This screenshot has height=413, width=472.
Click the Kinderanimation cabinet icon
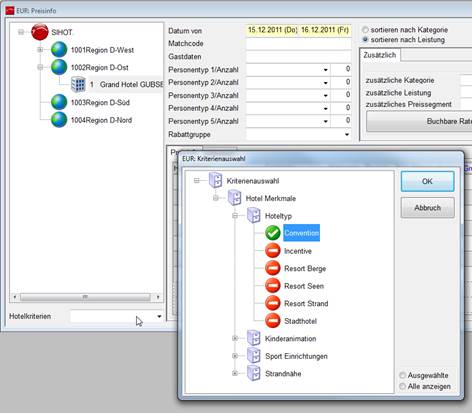(254, 338)
